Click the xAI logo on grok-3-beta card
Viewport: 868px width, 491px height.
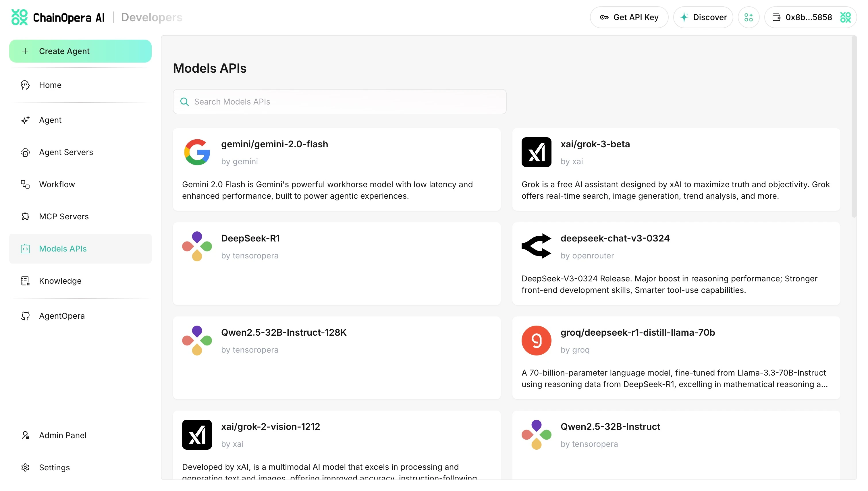536,152
